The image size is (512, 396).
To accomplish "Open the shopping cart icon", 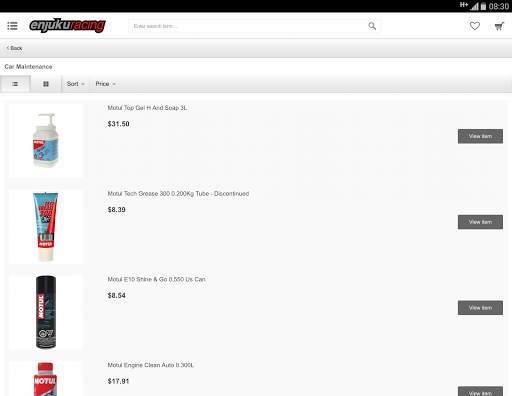I will click(499, 26).
